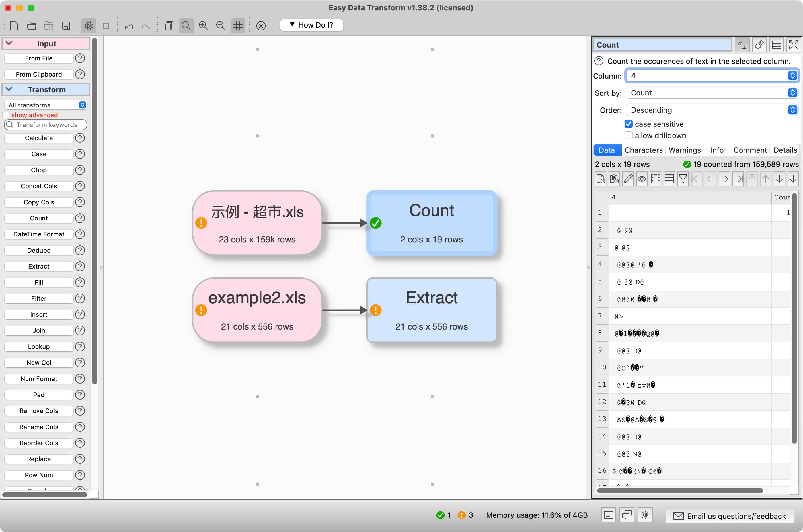Click Email us questions/feedback
Image resolution: width=803 pixels, height=532 pixels.
pyautogui.click(x=730, y=516)
